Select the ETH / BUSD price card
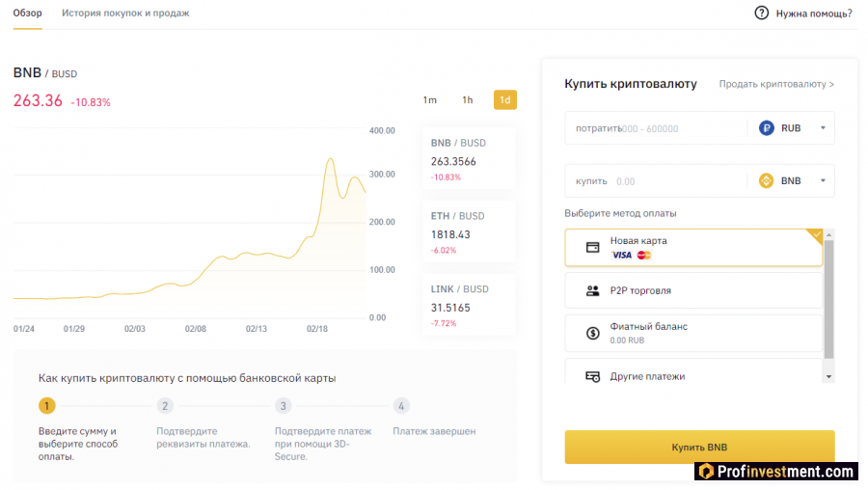 pyautogui.click(x=469, y=232)
